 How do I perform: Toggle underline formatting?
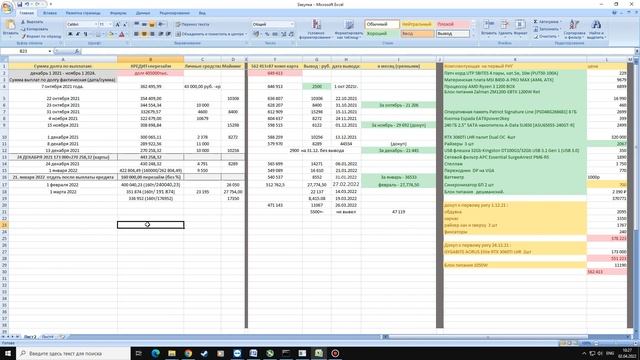(x=85, y=34)
